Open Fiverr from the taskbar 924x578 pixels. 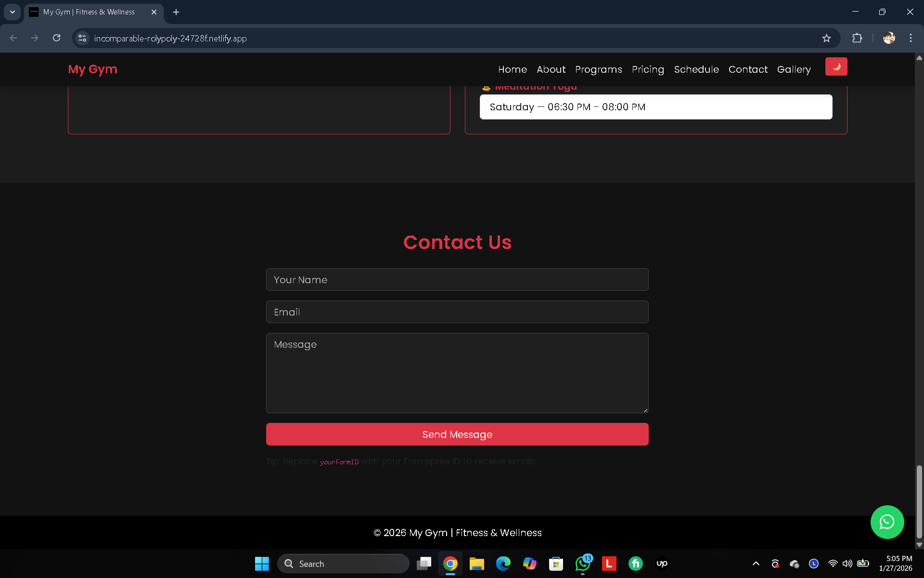(635, 564)
